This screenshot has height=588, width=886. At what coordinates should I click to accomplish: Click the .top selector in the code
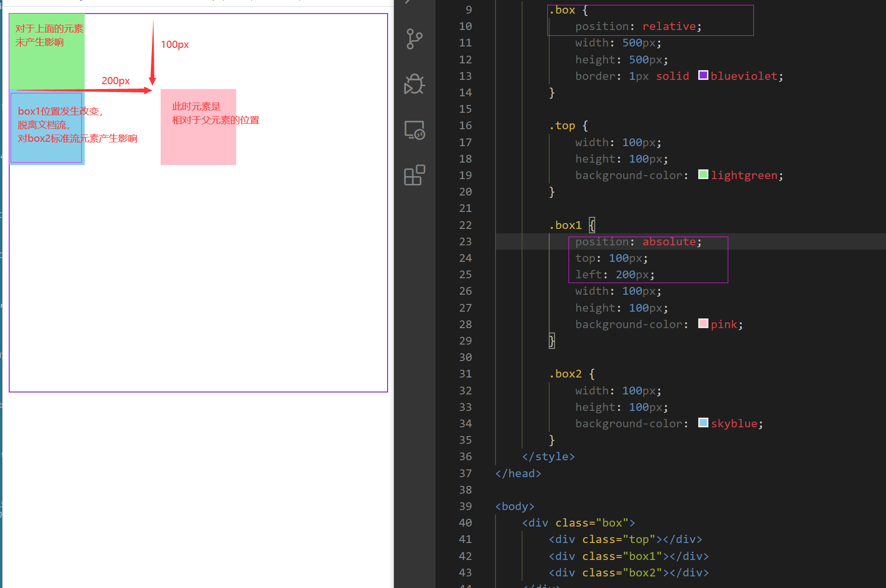pyautogui.click(x=562, y=126)
